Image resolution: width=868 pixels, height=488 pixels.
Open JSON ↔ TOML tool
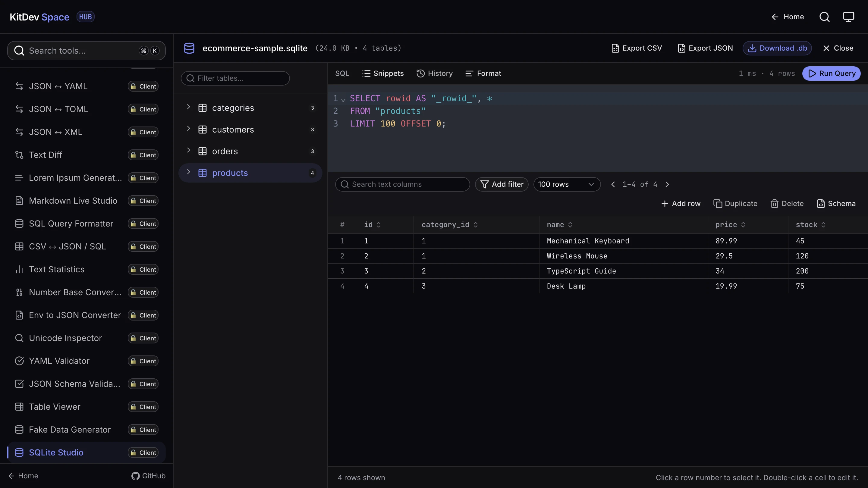(x=86, y=109)
